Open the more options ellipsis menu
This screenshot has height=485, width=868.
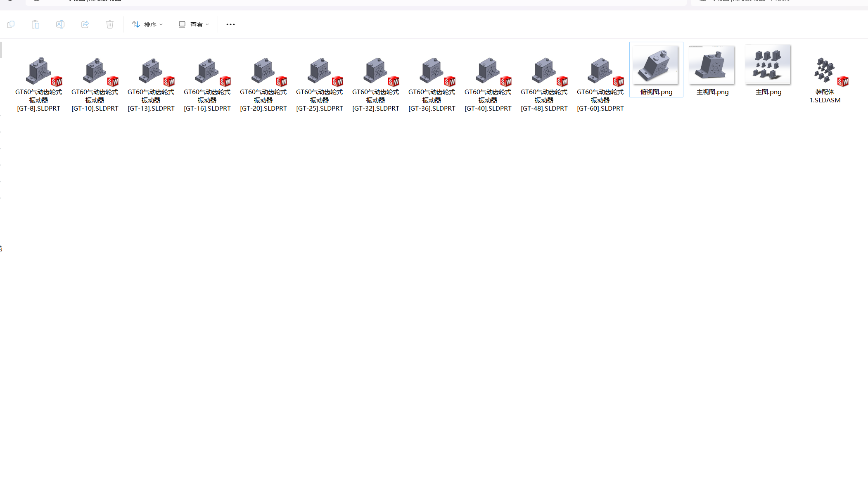tap(230, 25)
